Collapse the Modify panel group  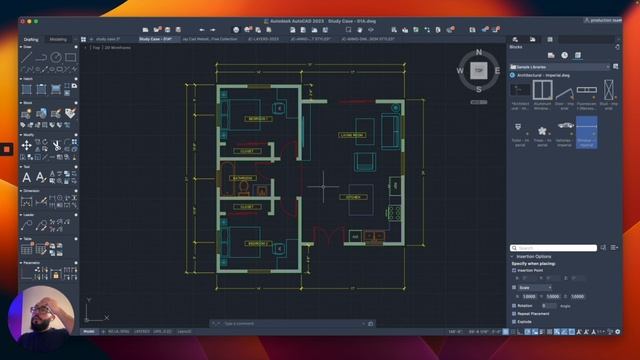click(21, 135)
